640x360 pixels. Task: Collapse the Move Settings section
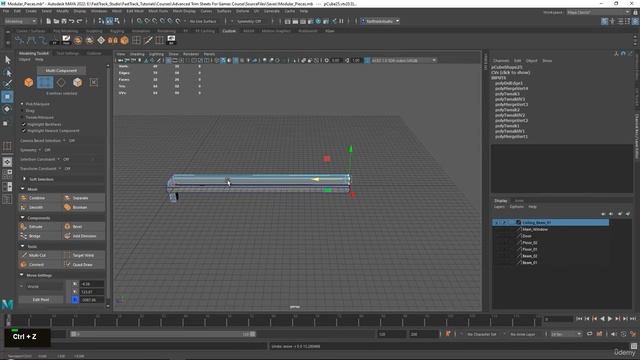pyautogui.click(x=22, y=275)
